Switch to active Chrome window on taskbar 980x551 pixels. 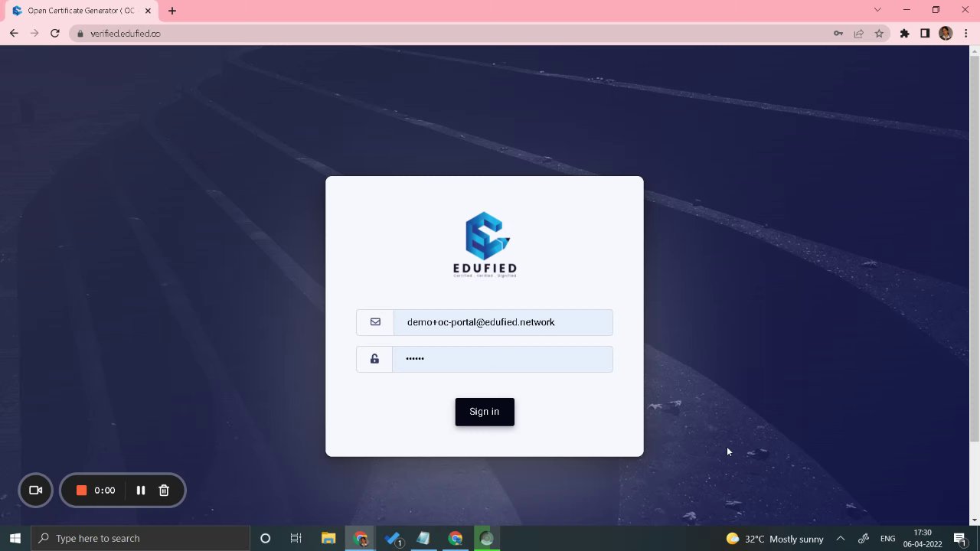click(x=360, y=539)
